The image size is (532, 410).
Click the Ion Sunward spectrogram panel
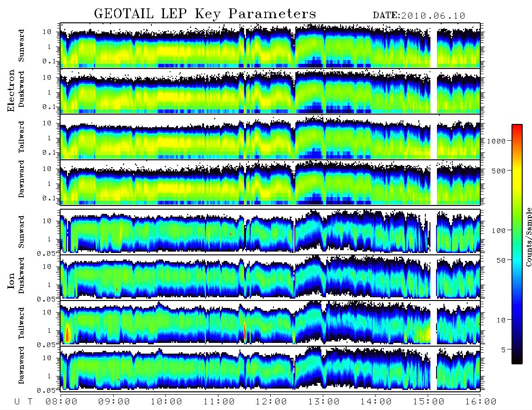pos(270,232)
